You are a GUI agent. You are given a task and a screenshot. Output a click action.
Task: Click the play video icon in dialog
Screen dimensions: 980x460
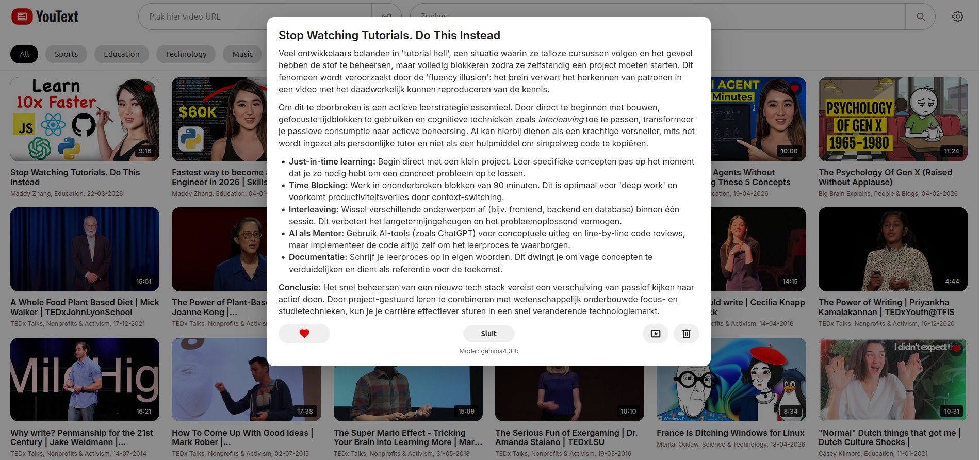pyautogui.click(x=655, y=334)
